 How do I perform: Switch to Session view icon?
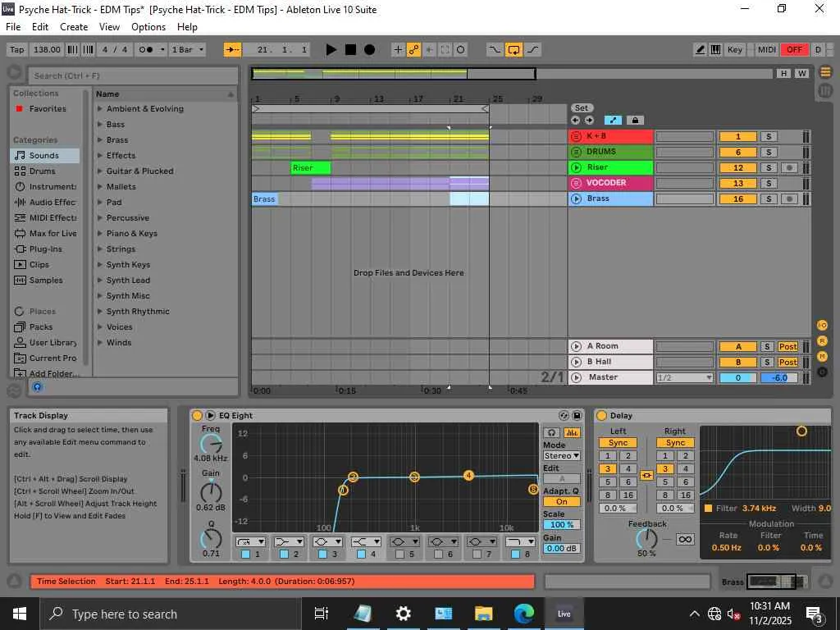[825, 91]
